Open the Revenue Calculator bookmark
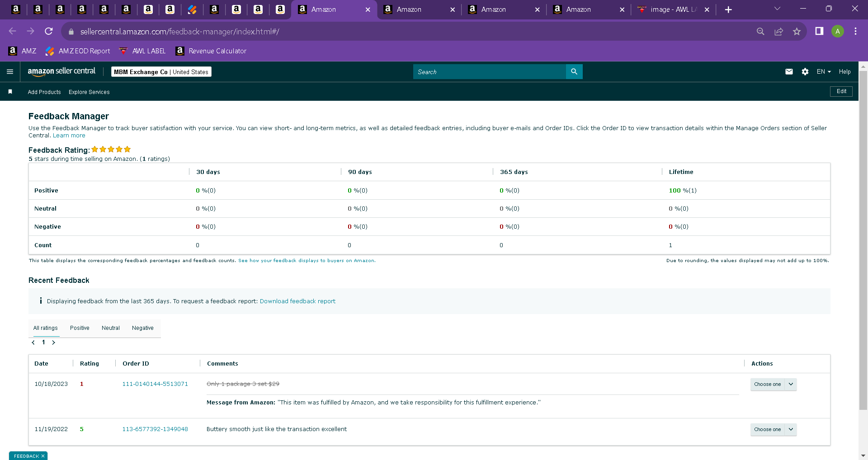This screenshot has height=460, width=868. 211,51
